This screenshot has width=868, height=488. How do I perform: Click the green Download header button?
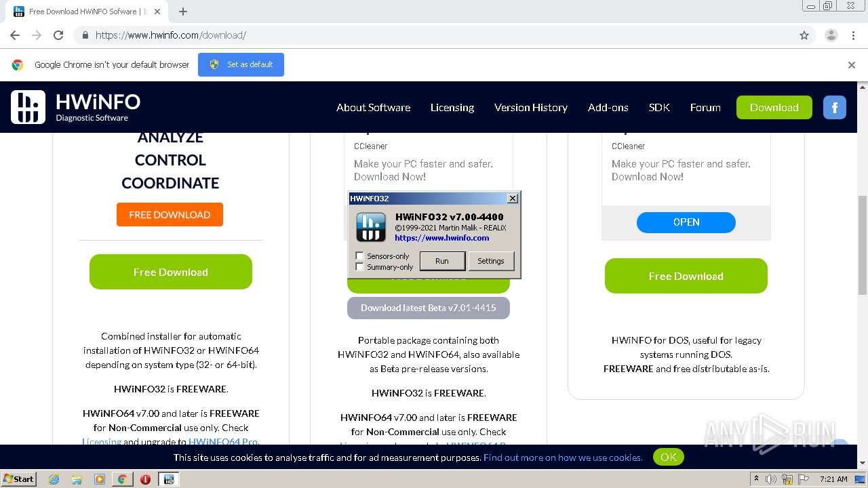pyautogui.click(x=774, y=107)
